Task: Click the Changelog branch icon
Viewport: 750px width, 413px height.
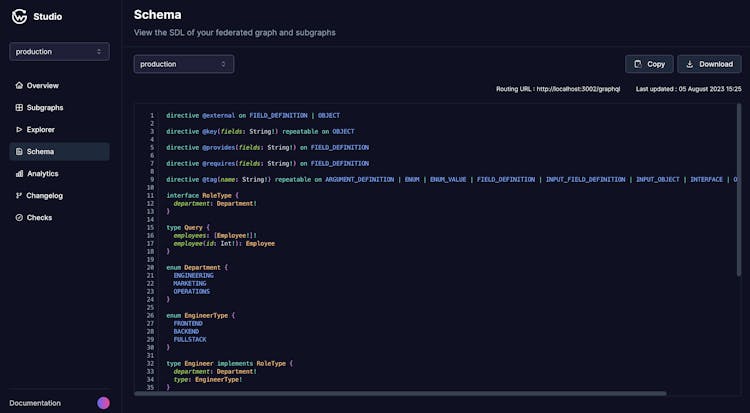Action: [18, 196]
